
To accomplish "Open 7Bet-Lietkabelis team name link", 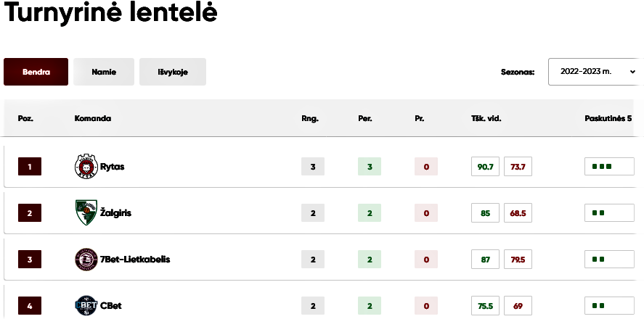I will click(135, 260).
